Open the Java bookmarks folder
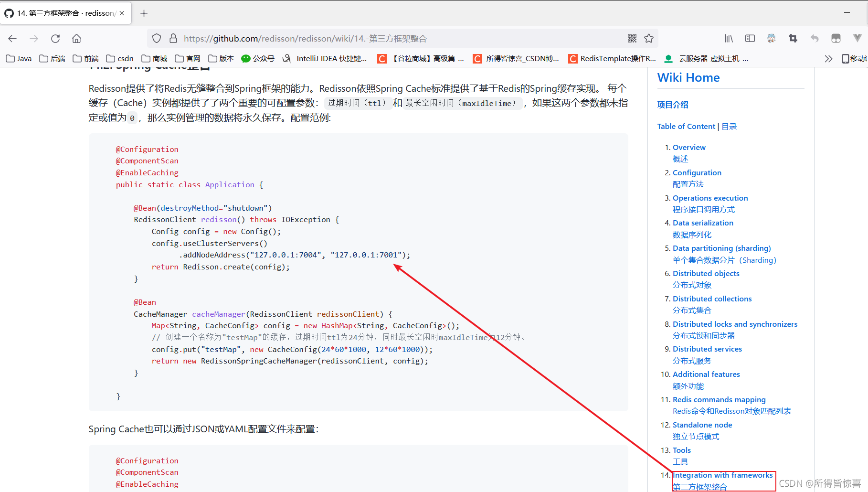Screen dimensions: 868x492 19,58
